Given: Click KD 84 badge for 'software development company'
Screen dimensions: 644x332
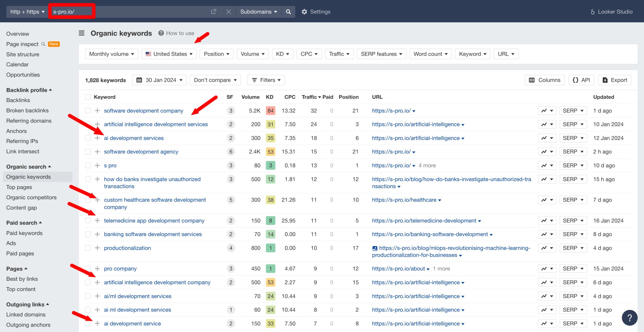Looking at the screenshot, I should [x=270, y=111].
